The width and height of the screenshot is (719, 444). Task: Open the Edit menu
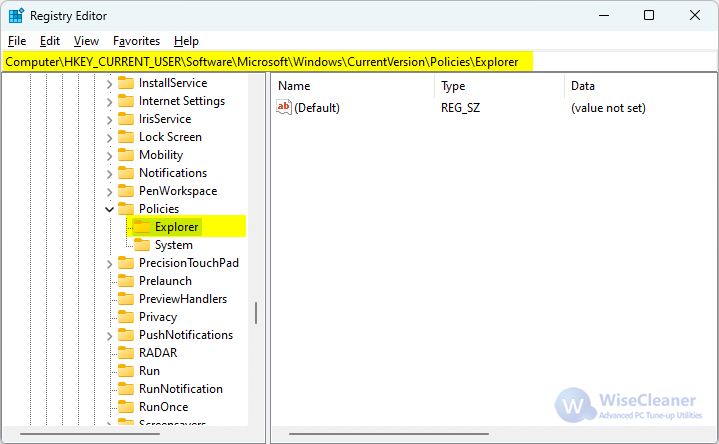(x=50, y=41)
